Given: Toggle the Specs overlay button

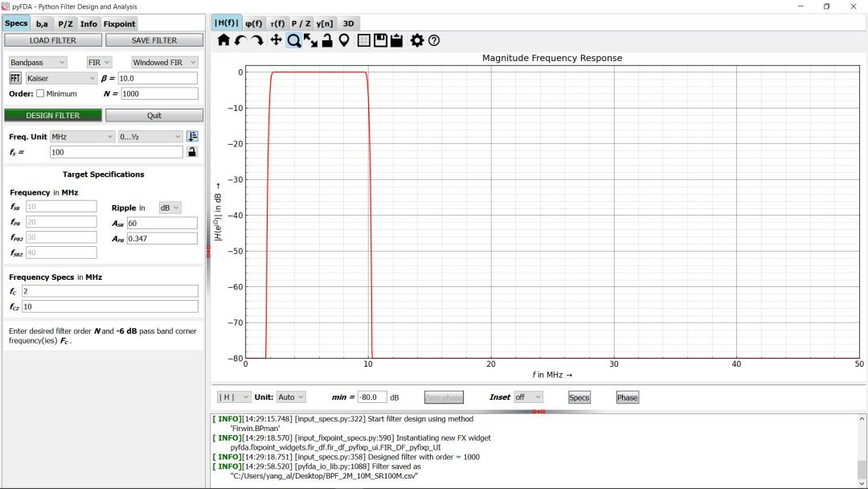Looking at the screenshot, I should [579, 397].
